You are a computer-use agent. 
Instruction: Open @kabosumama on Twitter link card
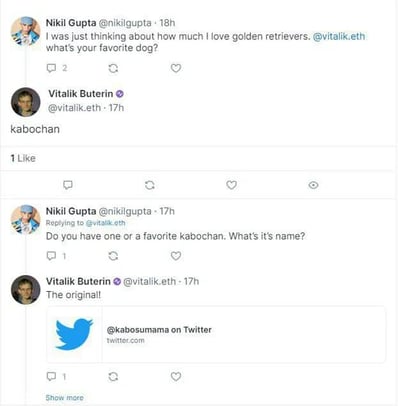(216, 334)
